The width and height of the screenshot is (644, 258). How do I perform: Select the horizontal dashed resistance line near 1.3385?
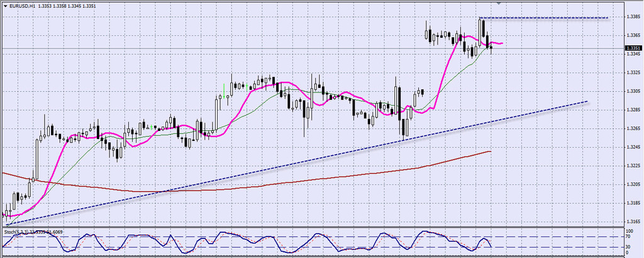pyautogui.click(x=544, y=18)
